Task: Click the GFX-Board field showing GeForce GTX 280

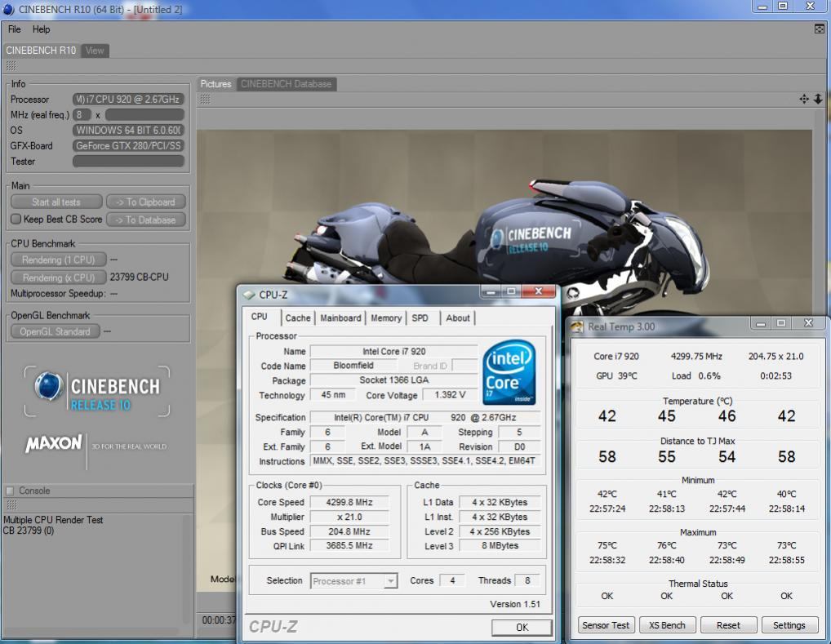Action: click(128, 146)
